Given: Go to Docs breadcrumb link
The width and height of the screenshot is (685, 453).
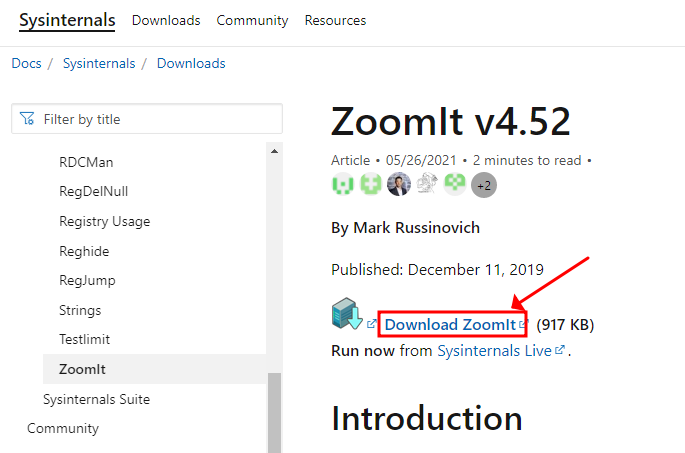Looking at the screenshot, I should [x=26, y=63].
